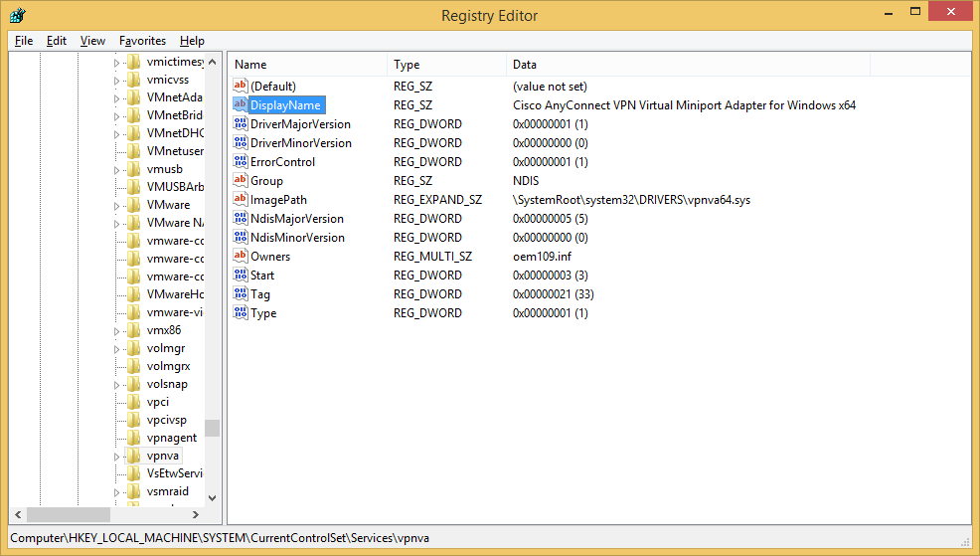Click the Type DWORD value icon
The image size is (980, 556).
(x=240, y=312)
